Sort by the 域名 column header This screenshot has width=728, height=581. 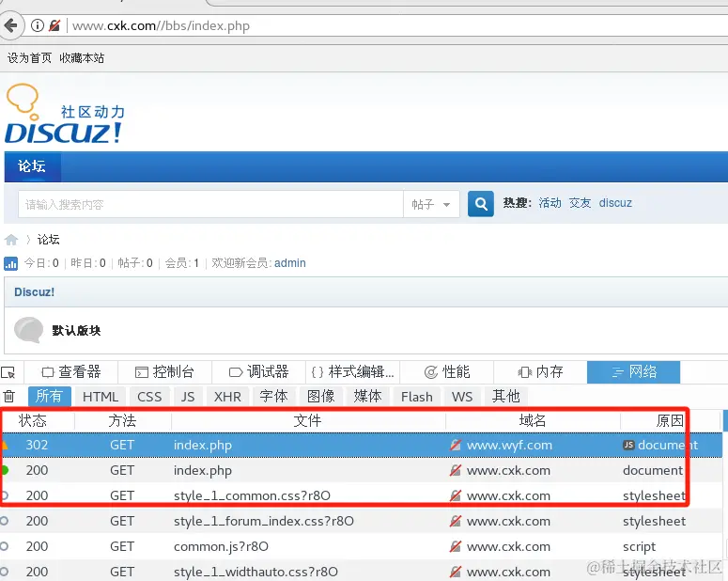(x=533, y=420)
